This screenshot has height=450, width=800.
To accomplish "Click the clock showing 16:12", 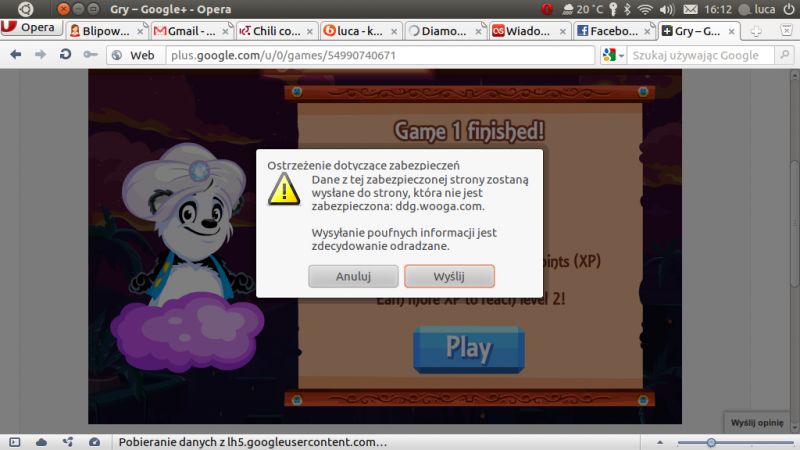I will [718, 9].
